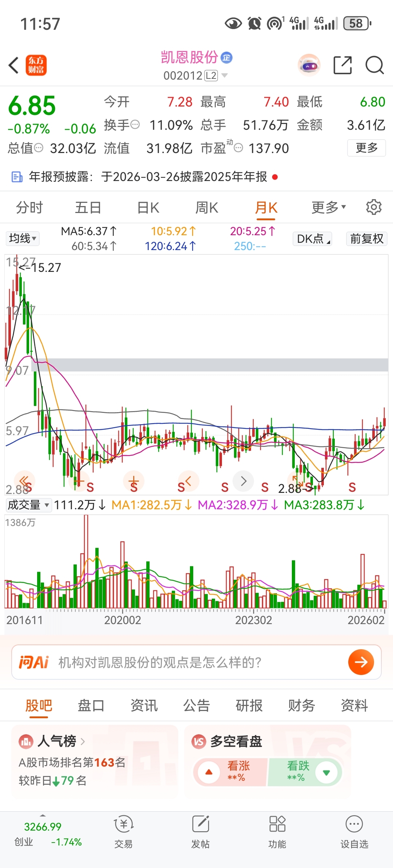Tap the 换手 info bubble icon
The width and height of the screenshot is (393, 868).
click(x=135, y=125)
